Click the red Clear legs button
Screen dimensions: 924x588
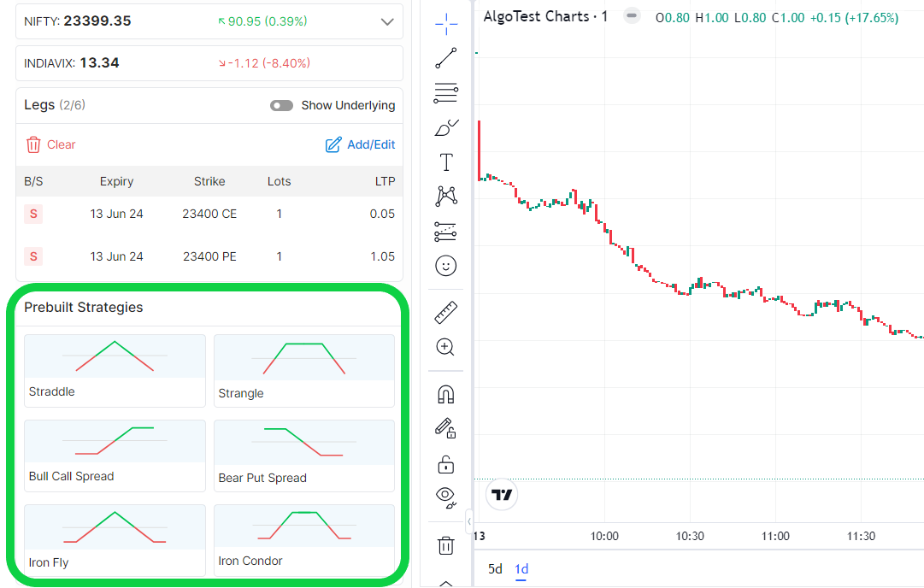pos(50,145)
